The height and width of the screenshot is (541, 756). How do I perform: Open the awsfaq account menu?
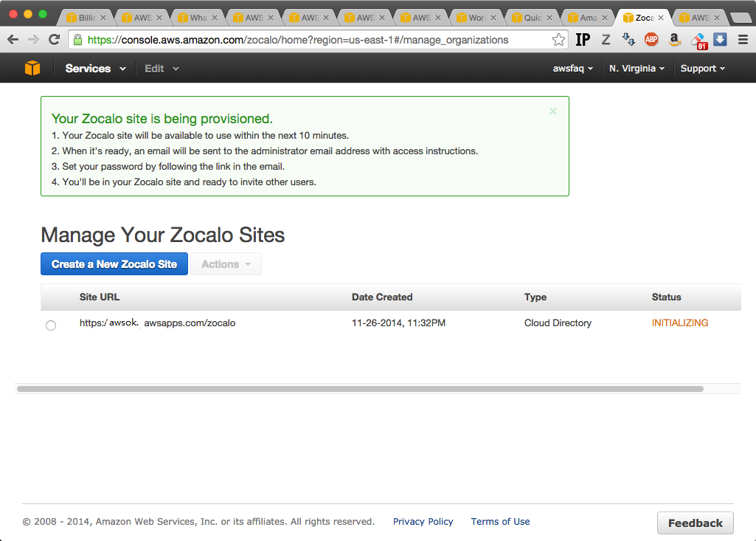(x=573, y=69)
